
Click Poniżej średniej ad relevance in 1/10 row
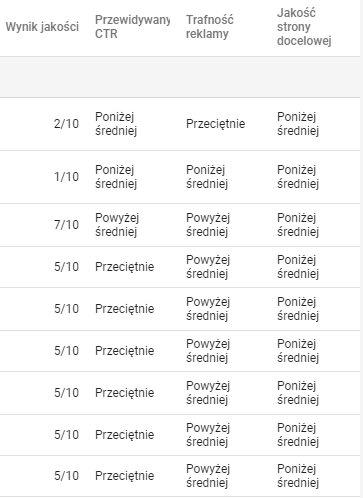[207, 177]
